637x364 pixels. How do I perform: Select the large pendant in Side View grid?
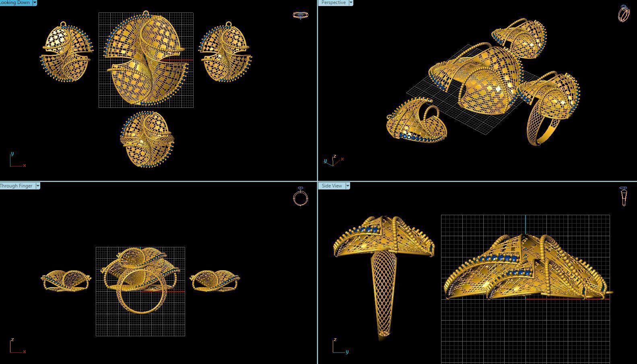point(527,267)
